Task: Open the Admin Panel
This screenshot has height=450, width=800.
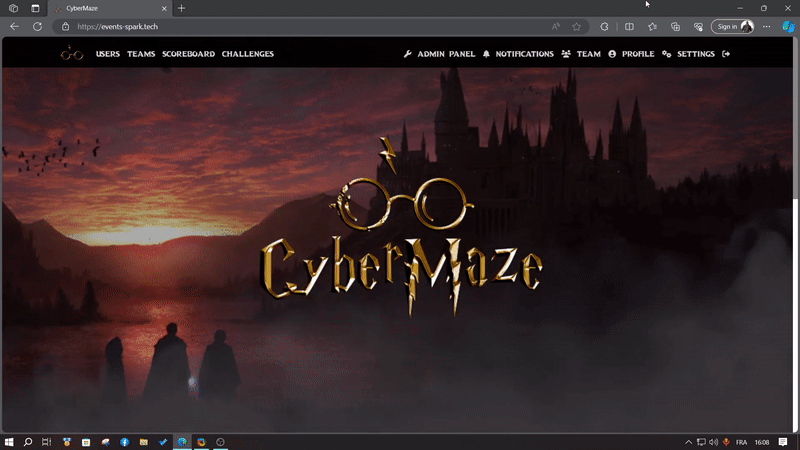Action: coord(439,54)
